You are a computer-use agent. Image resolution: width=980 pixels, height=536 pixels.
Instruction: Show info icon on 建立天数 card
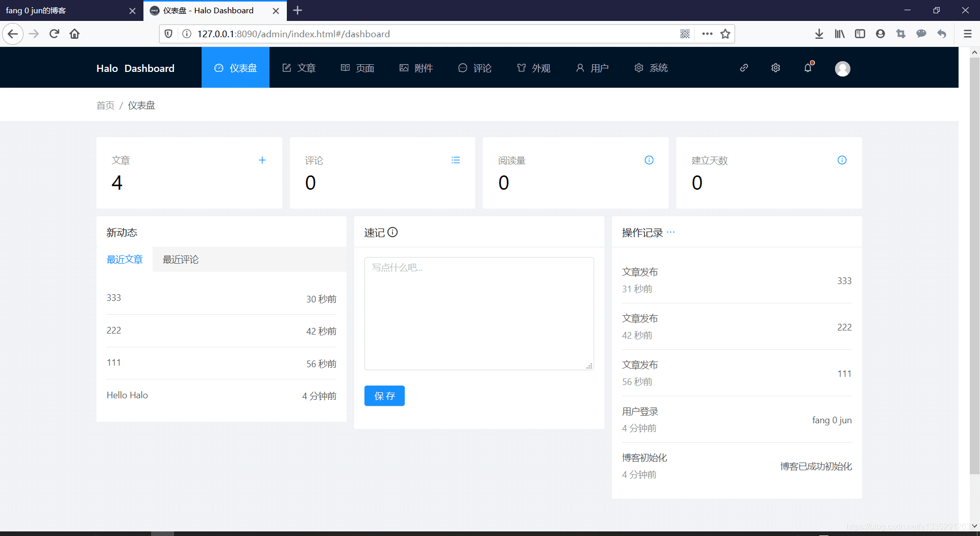click(842, 160)
